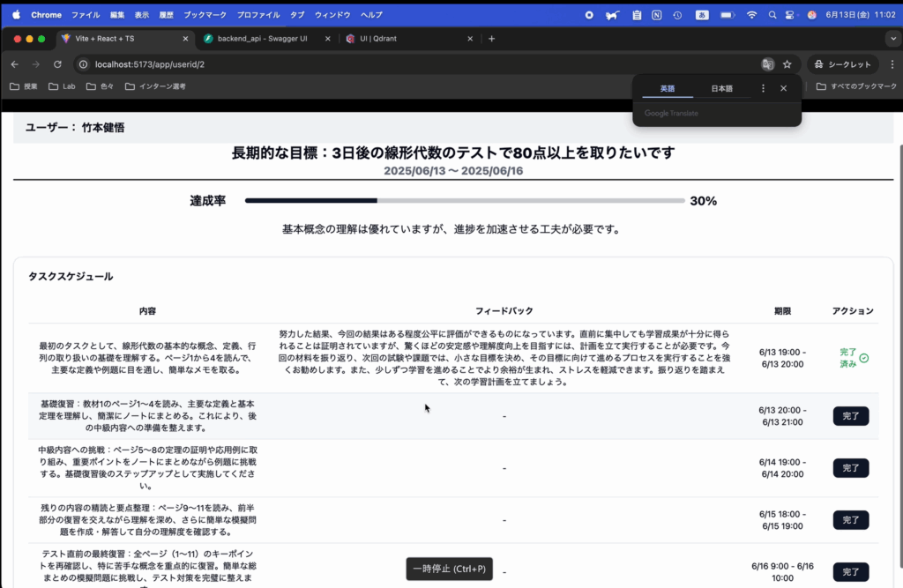
Task: Click the battery status icon
Action: 728,15
